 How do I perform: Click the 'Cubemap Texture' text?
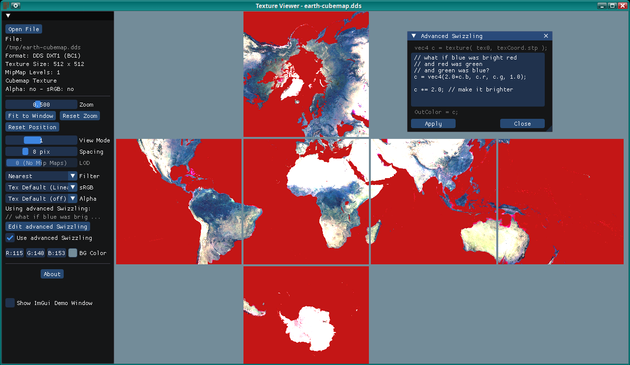31,81
